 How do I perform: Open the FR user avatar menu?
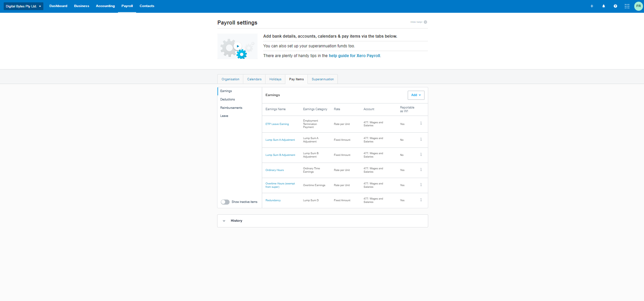point(638,6)
